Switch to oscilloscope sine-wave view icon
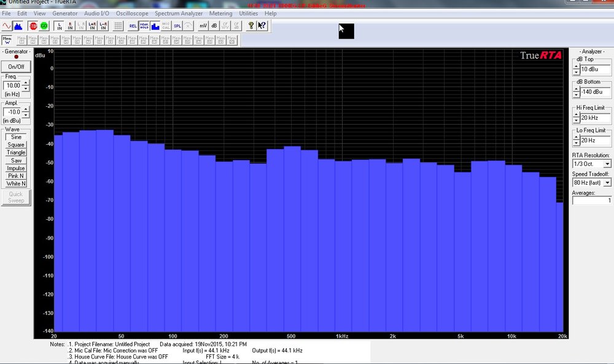Viewport: 614px width, 364px height. click(7, 26)
